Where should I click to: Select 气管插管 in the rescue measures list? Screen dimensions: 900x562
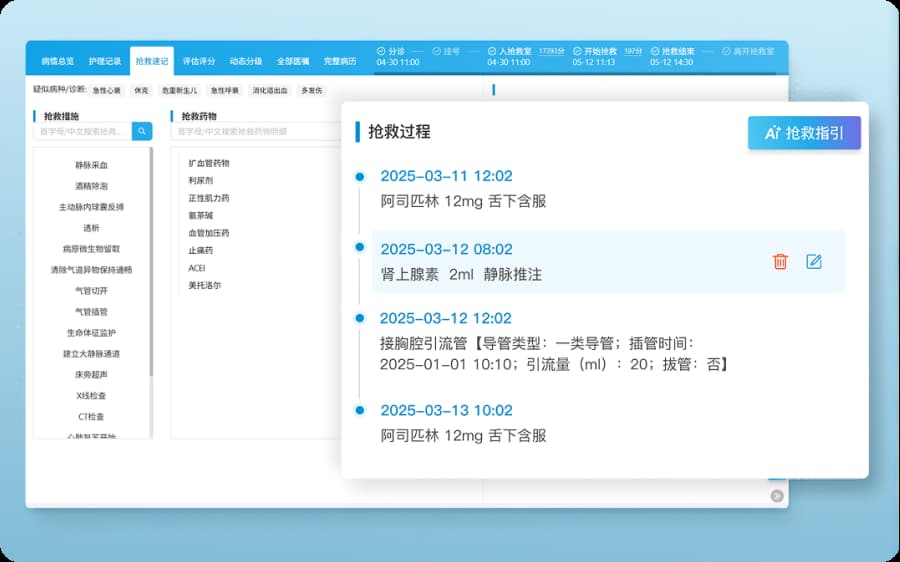[91, 312]
